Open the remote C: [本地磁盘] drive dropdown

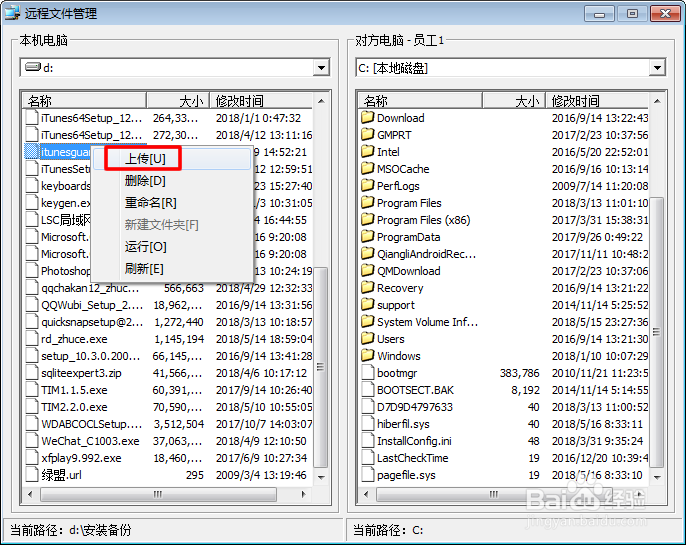(x=657, y=68)
